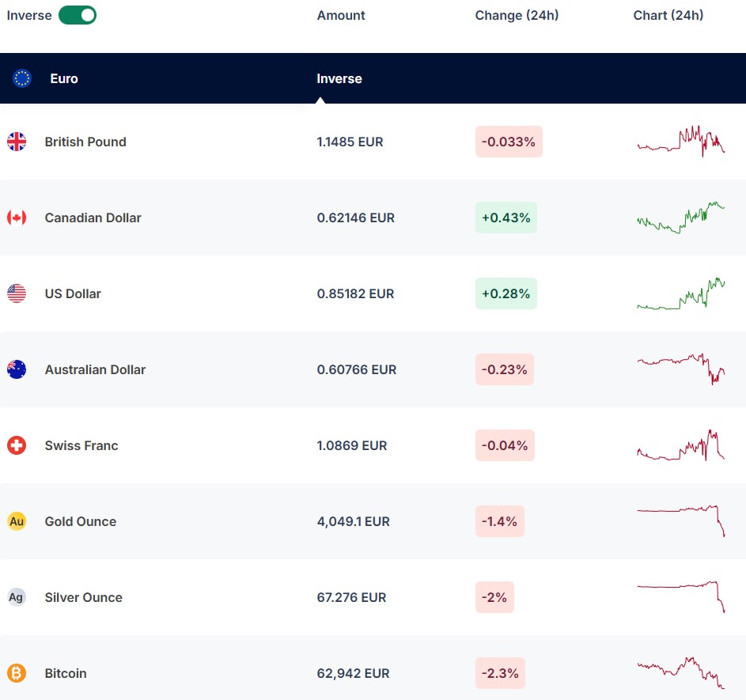746x700 pixels.
Task: Open the British Pound currency link
Action: [85, 142]
